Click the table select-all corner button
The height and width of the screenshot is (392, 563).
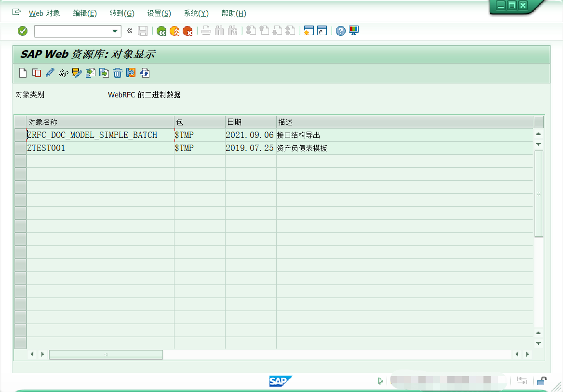(20, 122)
